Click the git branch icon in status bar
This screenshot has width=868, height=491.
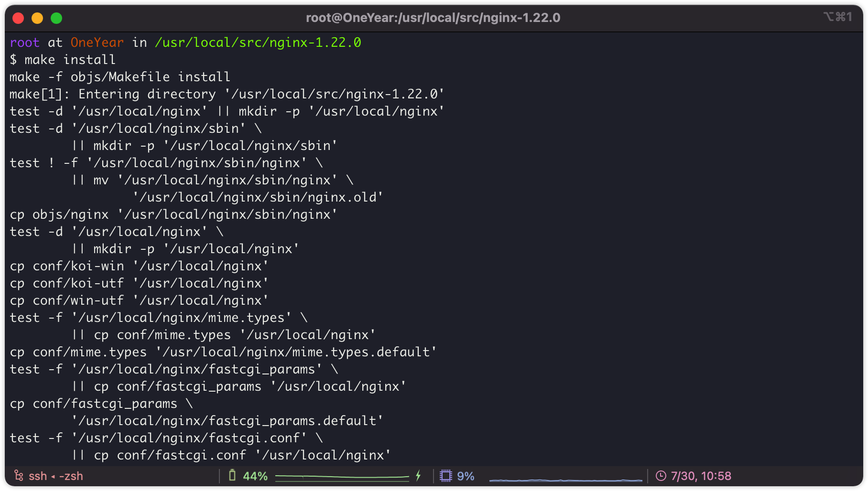tap(19, 475)
